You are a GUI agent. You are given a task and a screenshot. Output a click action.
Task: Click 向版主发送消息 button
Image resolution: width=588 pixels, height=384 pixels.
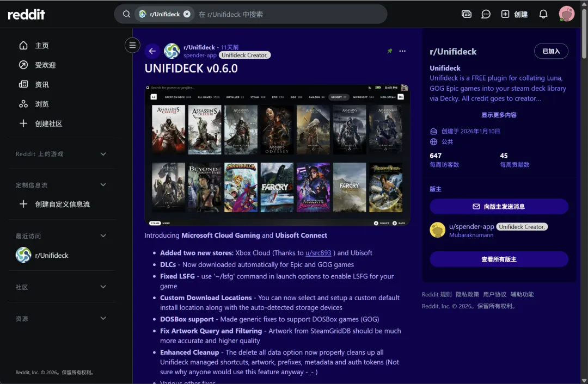click(x=499, y=207)
